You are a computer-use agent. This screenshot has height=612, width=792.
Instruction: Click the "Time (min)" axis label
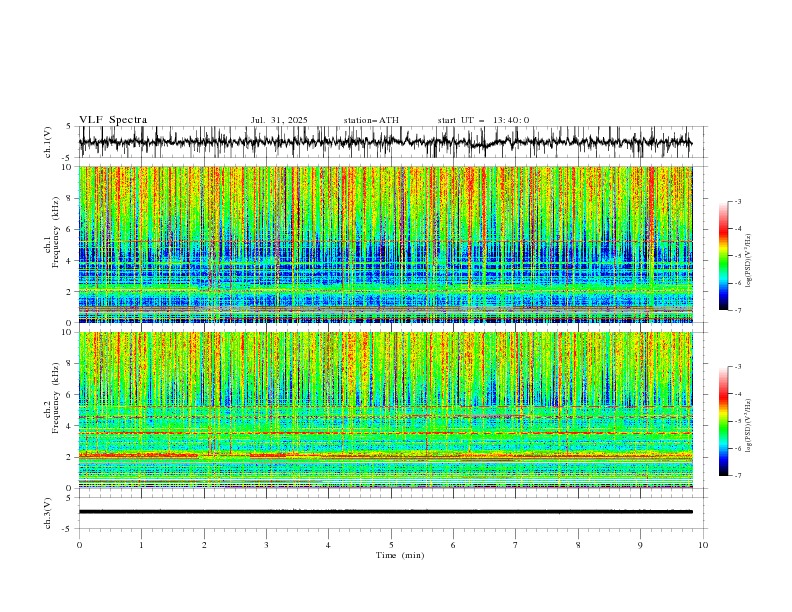tap(400, 555)
